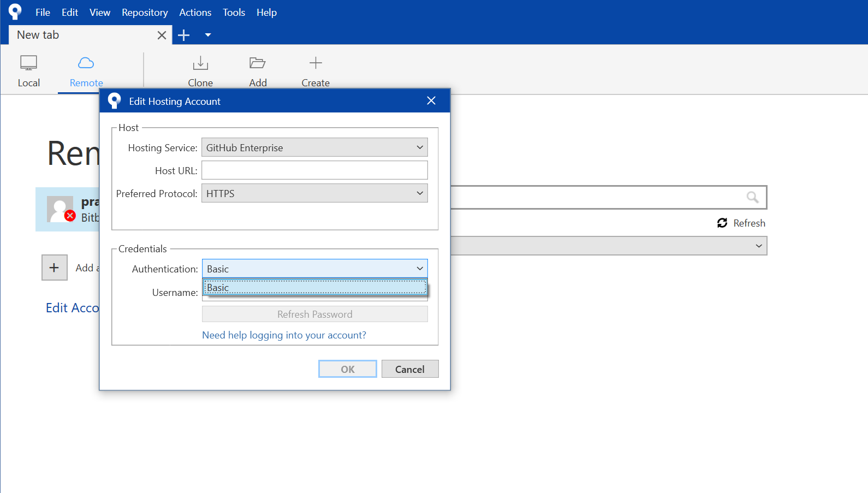Expand the Hosting Service dropdown
Screen dimensions: 868x493
pos(314,147)
